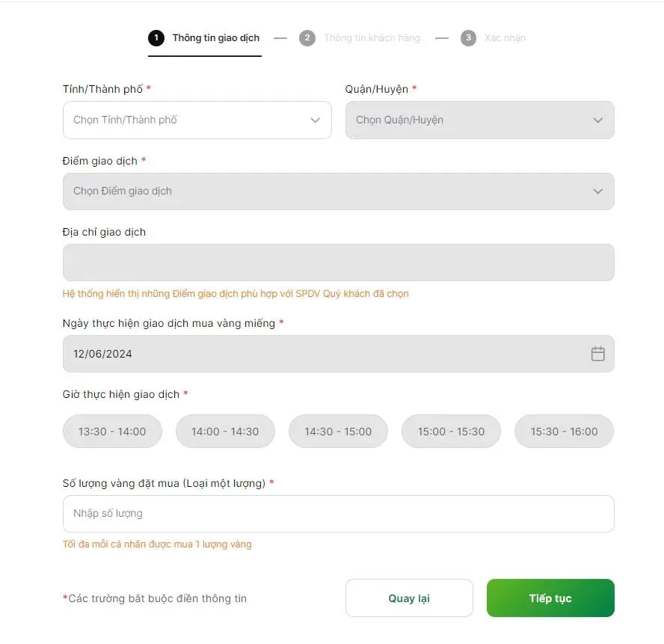Screen dimensions: 664x644
Task: Click the Địa chỉ giao dịch field
Action: click(338, 263)
